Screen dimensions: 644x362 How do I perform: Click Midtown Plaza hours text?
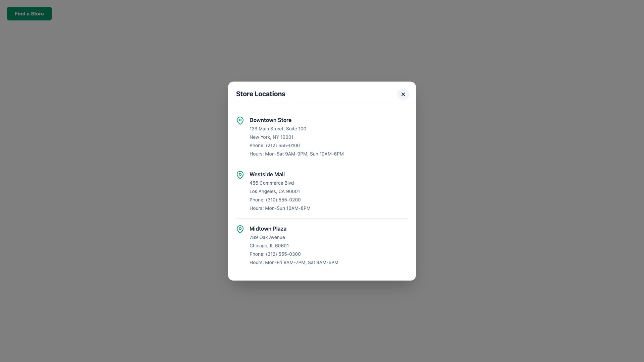[x=293, y=262]
